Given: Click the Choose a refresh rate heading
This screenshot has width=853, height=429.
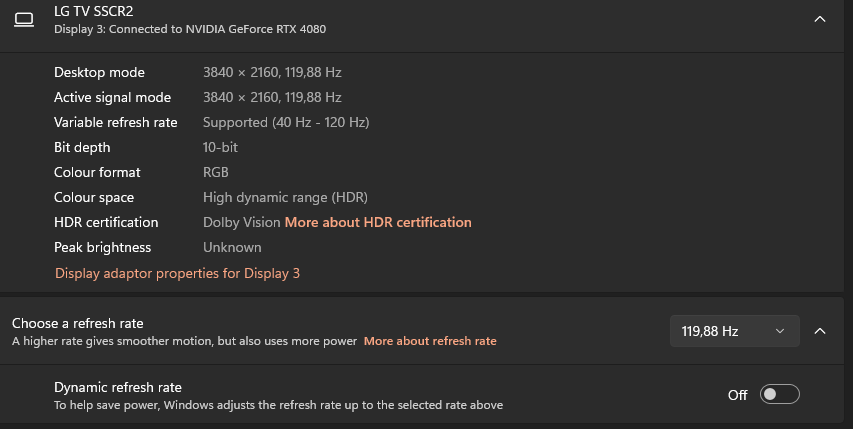Looking at the screenshot, I should 77,323.
